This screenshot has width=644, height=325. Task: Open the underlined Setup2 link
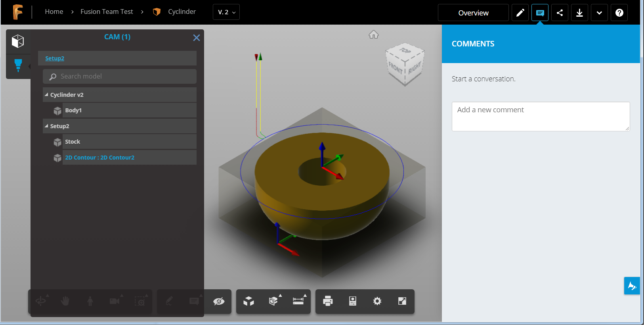55,58
